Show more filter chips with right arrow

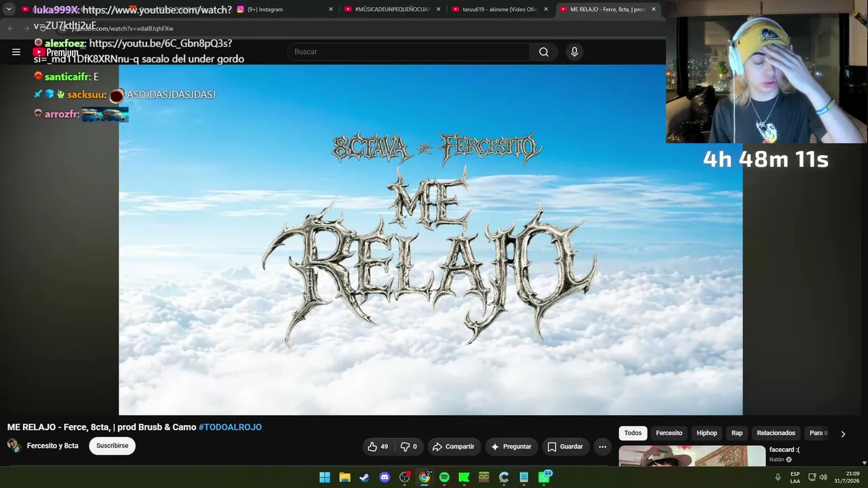843,434
